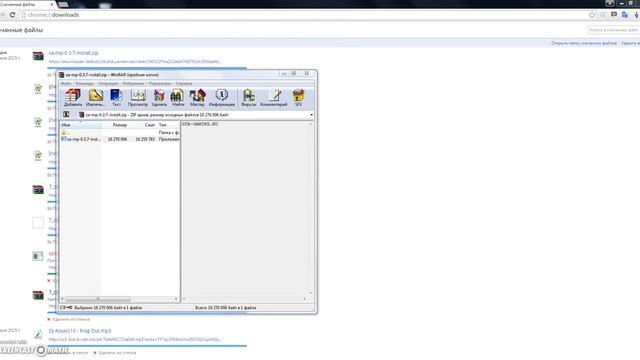Minimize the WinRAR window
The image size is (640, 360).
click(284, 73)
